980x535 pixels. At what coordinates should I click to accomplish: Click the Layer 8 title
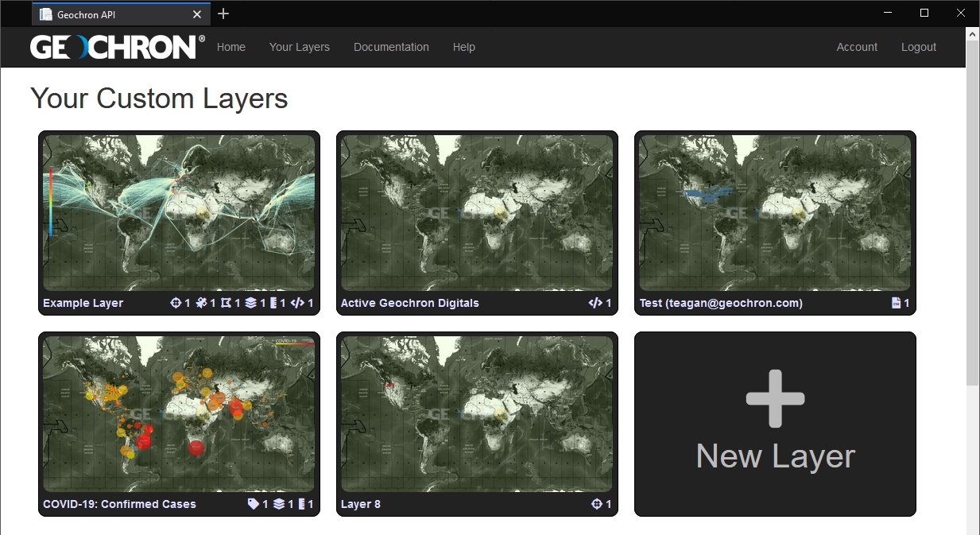pos(360,504)
